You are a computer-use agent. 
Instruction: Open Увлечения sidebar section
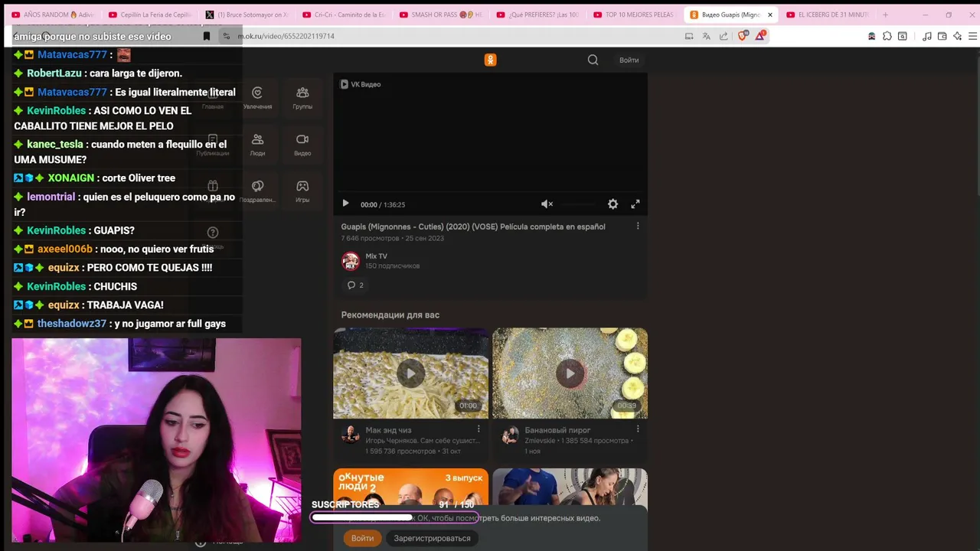tap(257, 98)
